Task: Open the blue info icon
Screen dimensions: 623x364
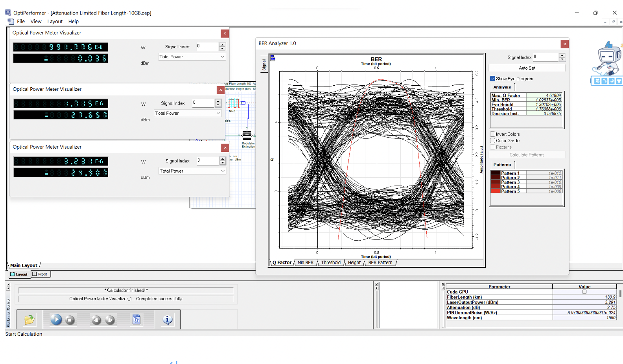Action: pos(168,320)
